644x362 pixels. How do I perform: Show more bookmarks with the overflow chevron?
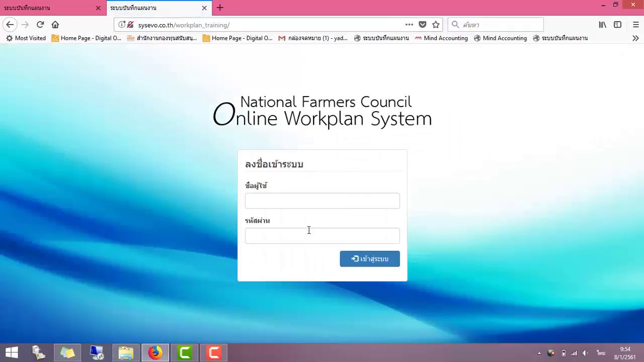[635, 38]
